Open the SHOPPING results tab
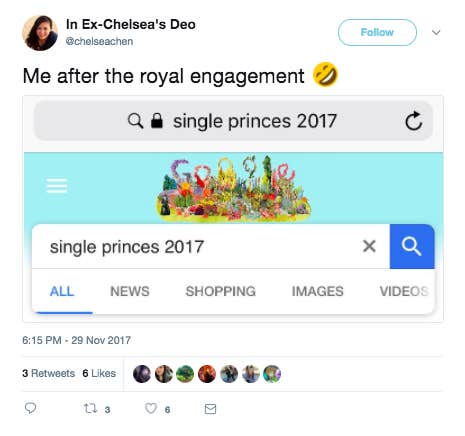This screenshot has height=436, width=465. (x=221, y=291)
